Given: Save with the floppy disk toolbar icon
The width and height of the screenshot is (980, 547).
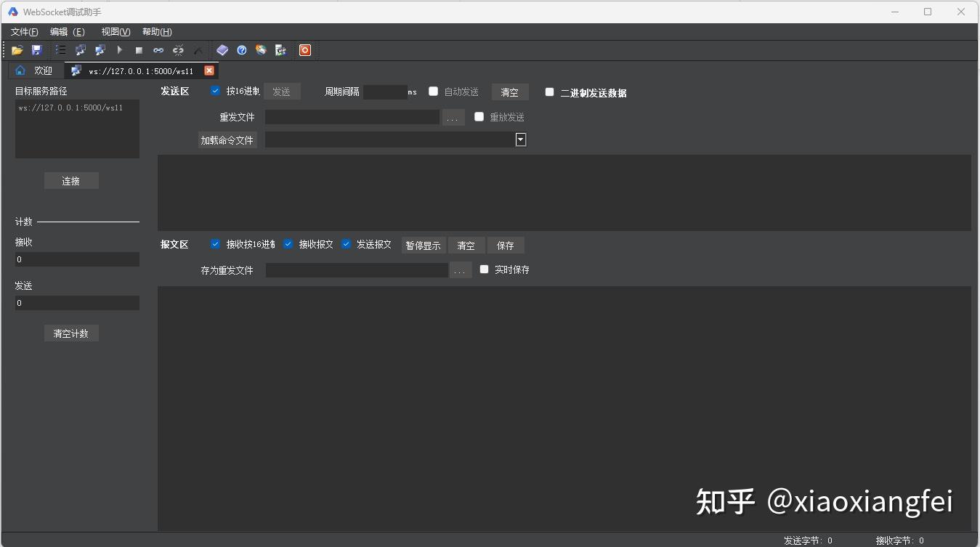Looking at the screenshot, I should tap(37, 50).
